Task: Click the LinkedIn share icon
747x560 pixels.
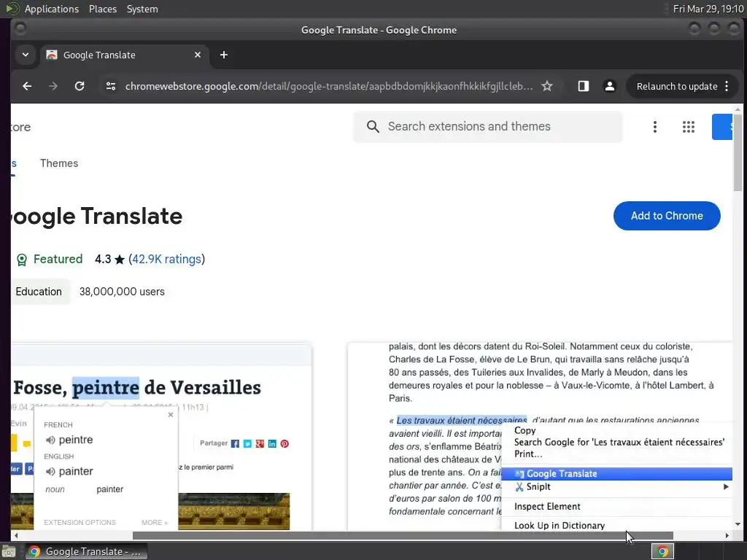Action: (x=272, y=444)
